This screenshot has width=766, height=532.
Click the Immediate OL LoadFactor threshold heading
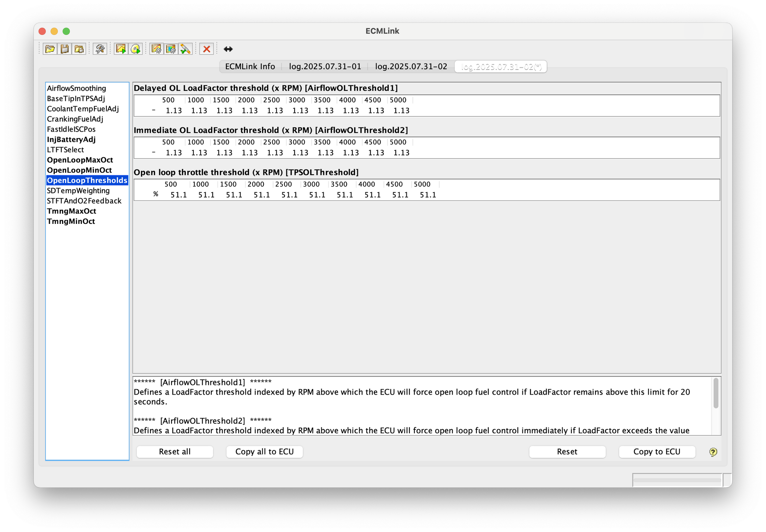[x=271, y=130]
